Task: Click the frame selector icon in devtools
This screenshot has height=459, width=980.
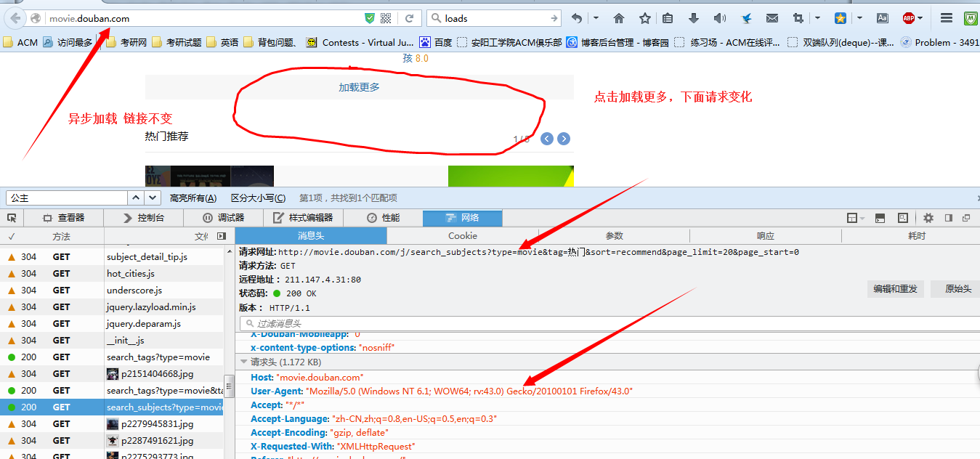Action: 852,218
